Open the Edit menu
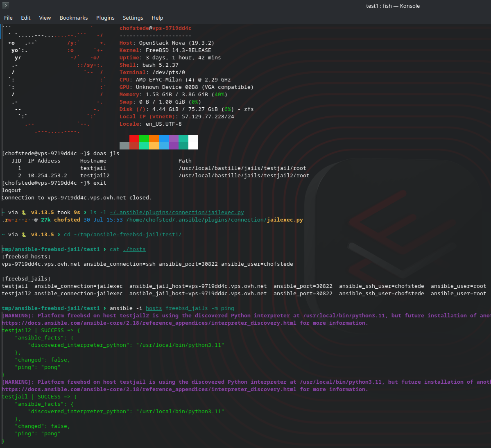 tap(26, 18)
